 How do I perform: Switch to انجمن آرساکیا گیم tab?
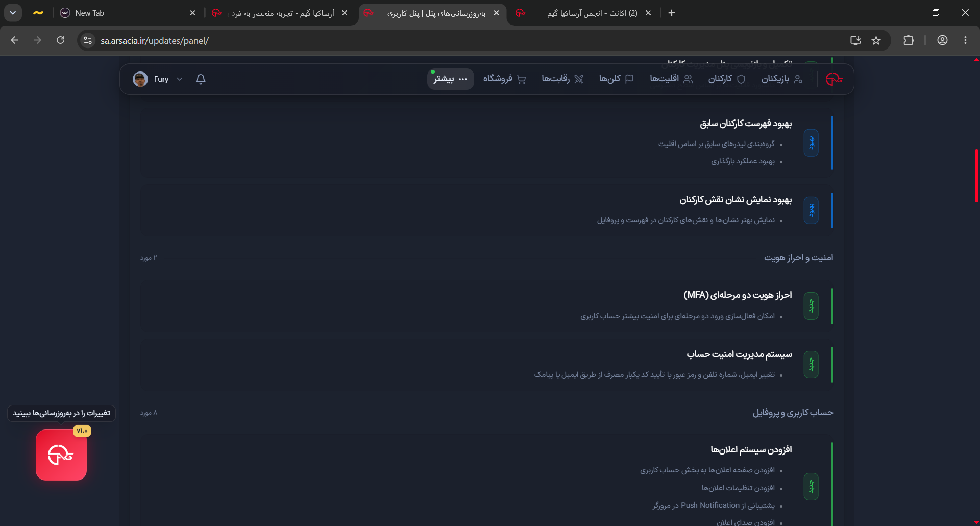pos(584,13)
